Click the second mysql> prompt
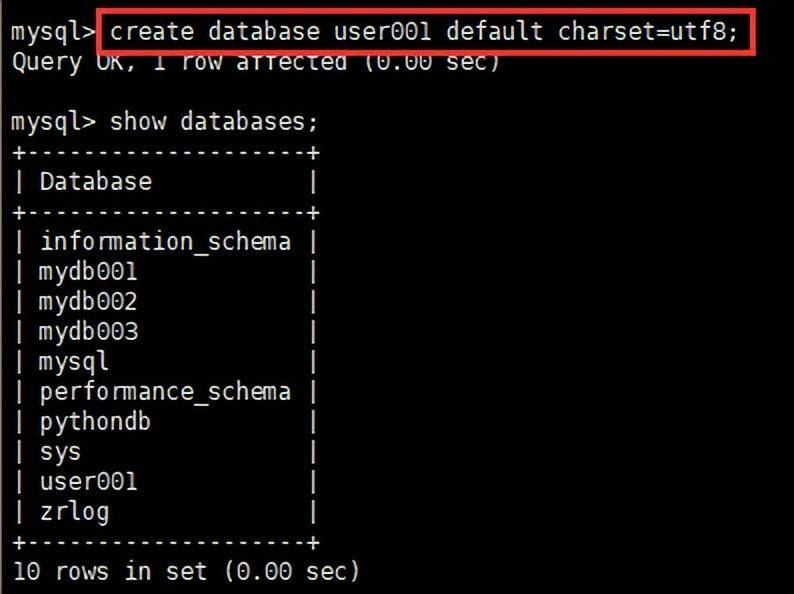The image size is (794, 594). tap(53, 123)
